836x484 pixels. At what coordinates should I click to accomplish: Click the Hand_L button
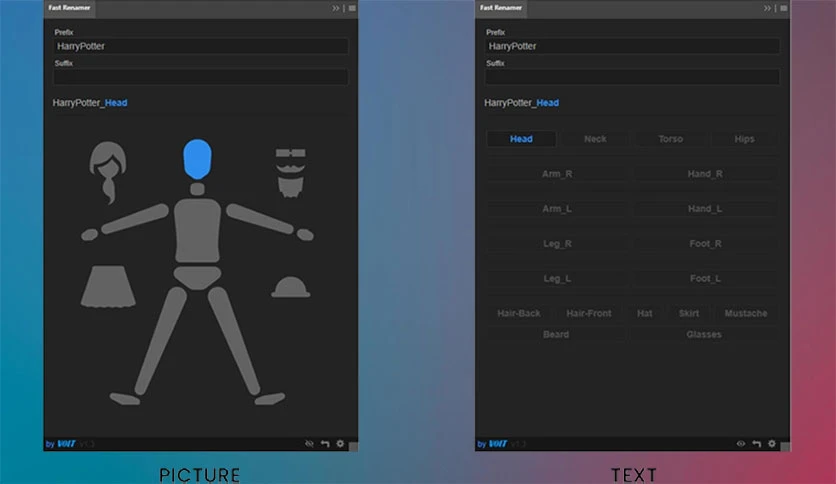pos(705,208)
